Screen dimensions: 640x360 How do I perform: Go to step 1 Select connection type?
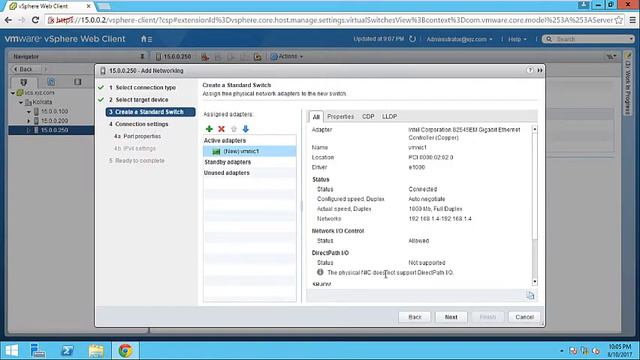[x=142, y=87]
